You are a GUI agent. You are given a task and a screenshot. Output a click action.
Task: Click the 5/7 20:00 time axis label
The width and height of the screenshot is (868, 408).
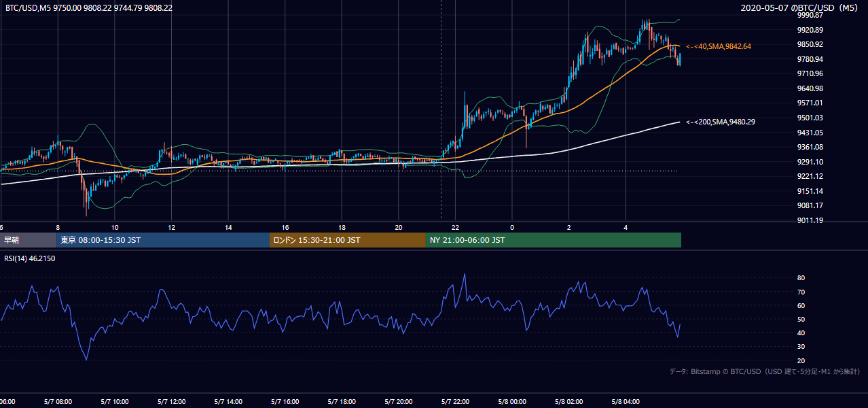tap(399, 402)
